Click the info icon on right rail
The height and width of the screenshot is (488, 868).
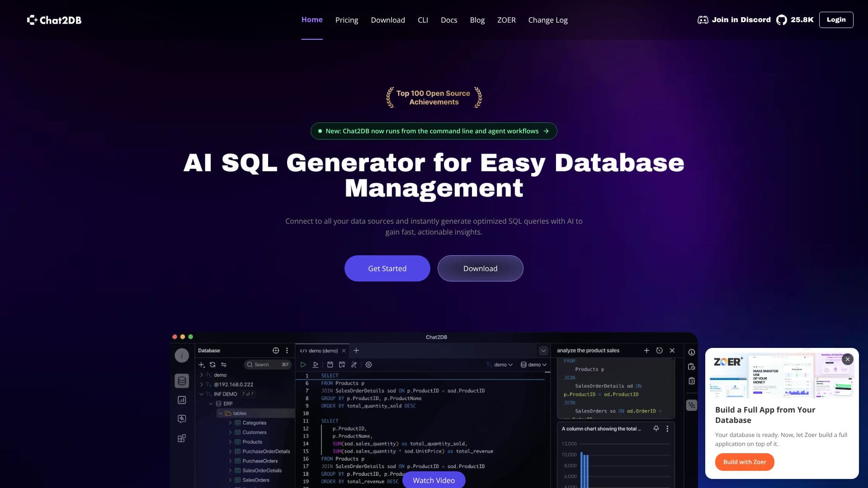point(692,352)
